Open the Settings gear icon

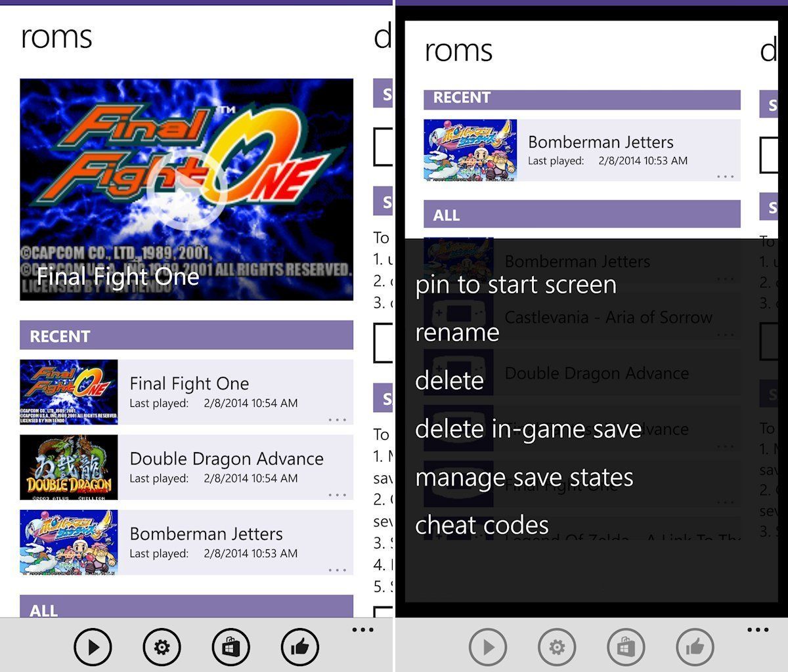pos(162,647)
